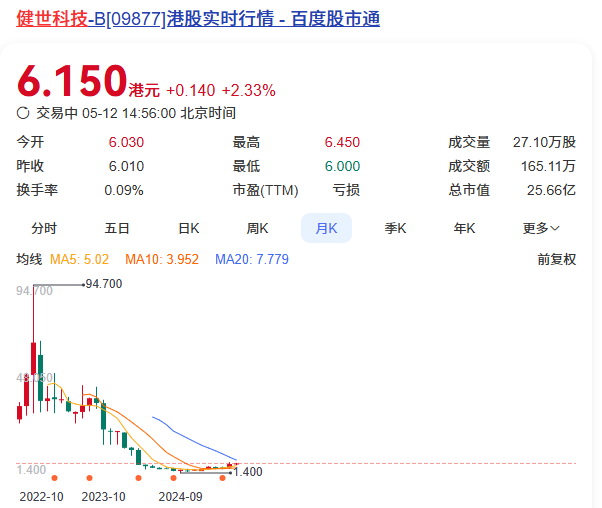Click the 交易中 05-12 14:56:00 北京时间 status text
The width and height of the screenshot is (602, 508).
136,113
